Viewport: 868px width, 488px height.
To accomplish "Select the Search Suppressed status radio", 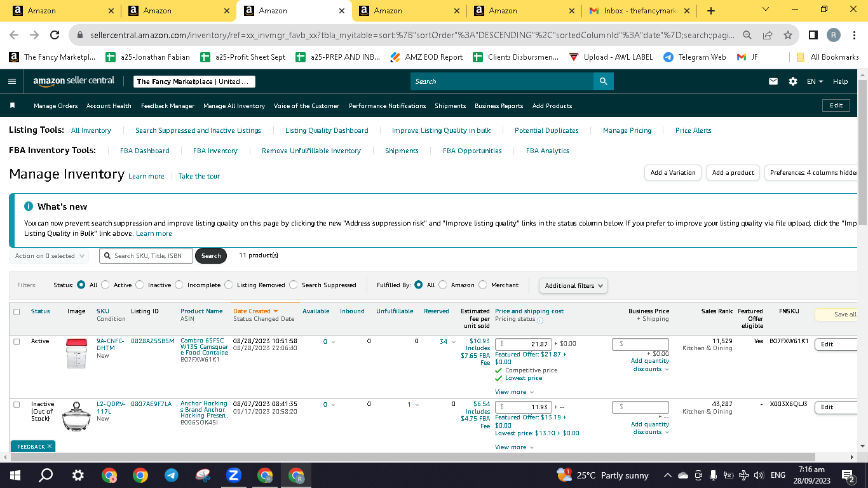I will coord(294,285).
